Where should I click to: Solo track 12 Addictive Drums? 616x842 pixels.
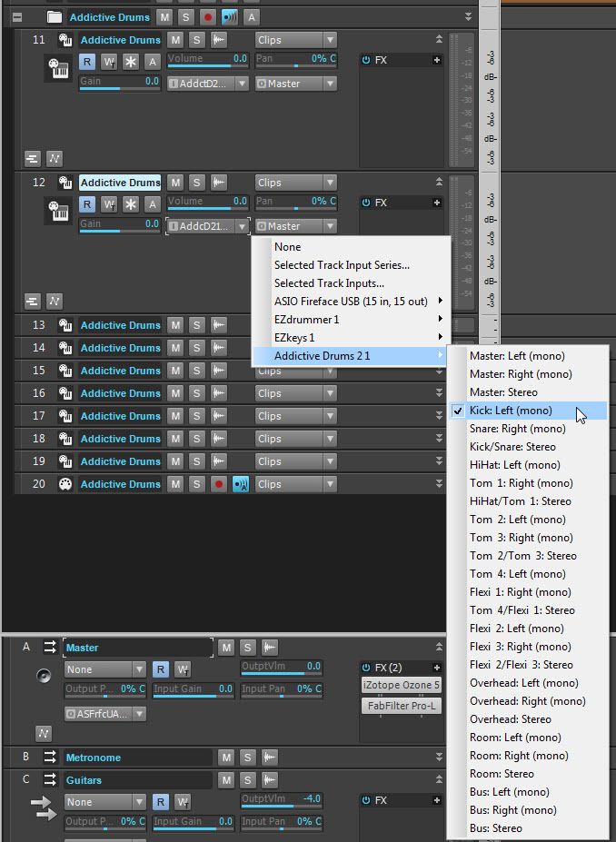pos(196,183)
